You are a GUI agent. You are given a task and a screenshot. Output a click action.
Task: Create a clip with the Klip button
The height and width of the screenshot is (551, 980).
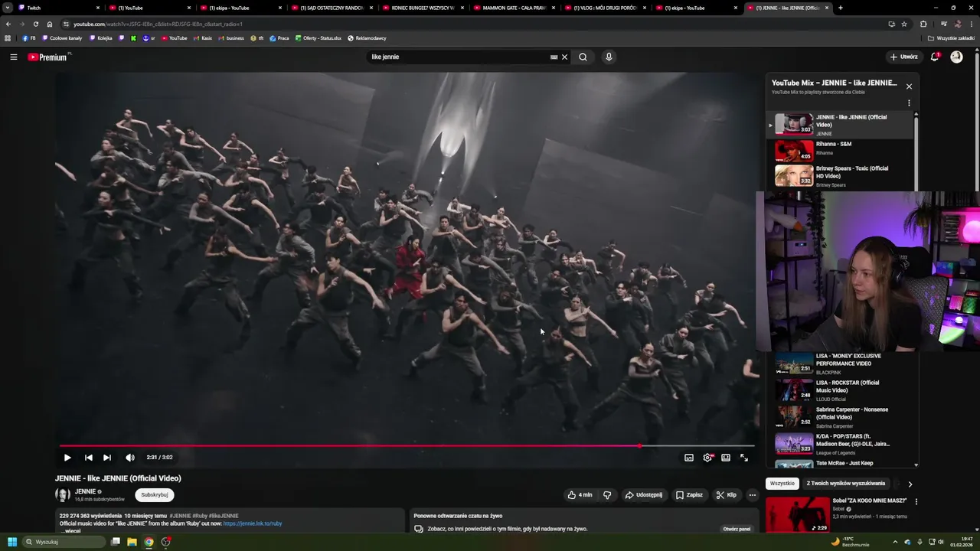point(727,495)
